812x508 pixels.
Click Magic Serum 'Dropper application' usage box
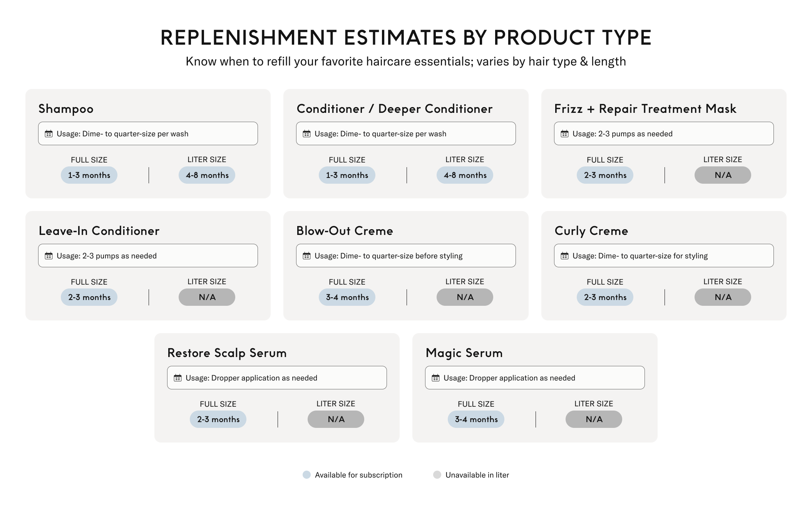click(x=535, y=378)
